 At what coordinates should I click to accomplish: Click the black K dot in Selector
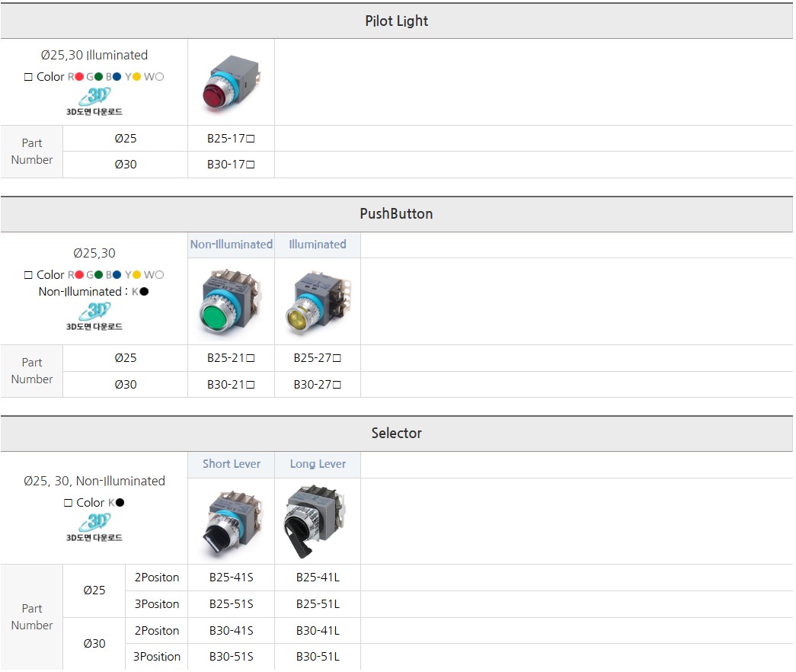click(x=120, y=502)
